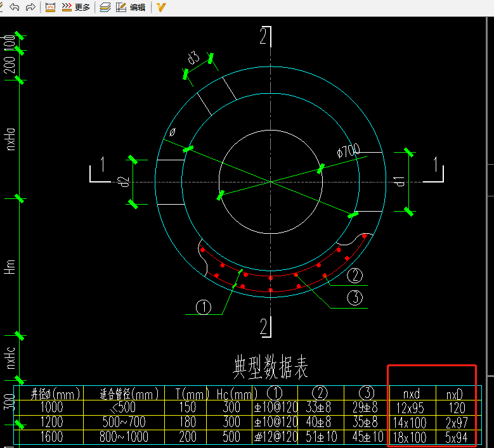This screenshot has width=494, height=448.
Task: Click the 12x95 table cell
Action: tap(410, 408)
